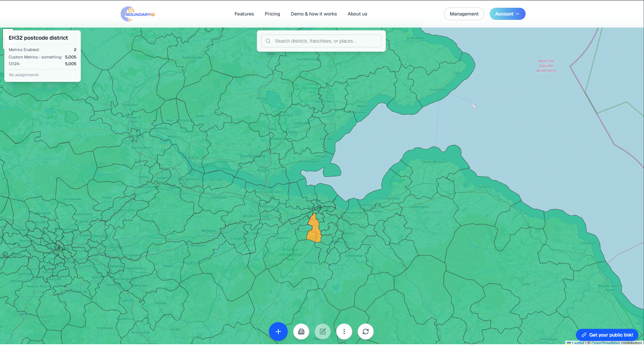Image resolution: width=644 pixels, height=362 pixels.
Task: Open the OpenStreetMap contributors link
Action: click(605, 343)
